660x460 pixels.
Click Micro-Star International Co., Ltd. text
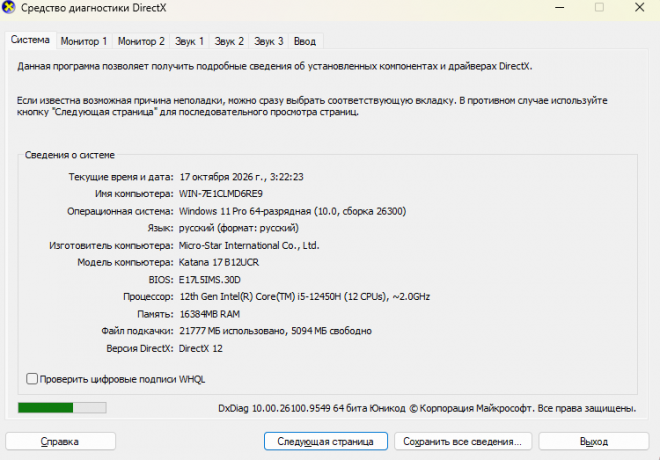tap(249, 245)
